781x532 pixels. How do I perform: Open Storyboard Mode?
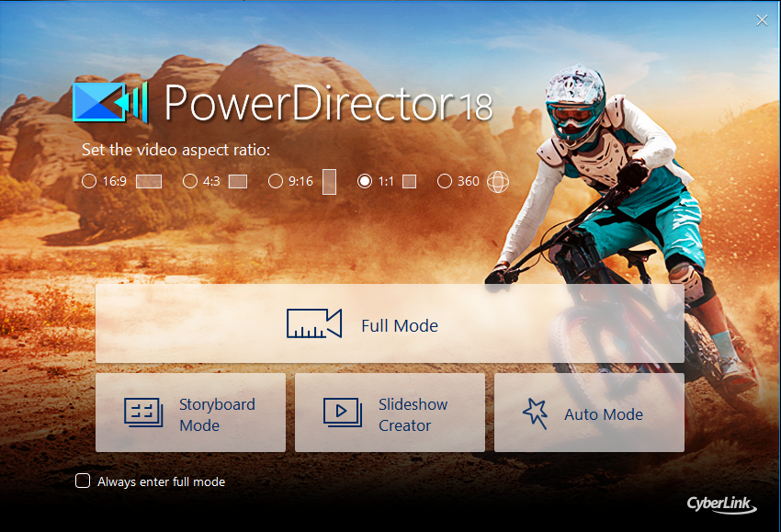(x=190, y=412)
